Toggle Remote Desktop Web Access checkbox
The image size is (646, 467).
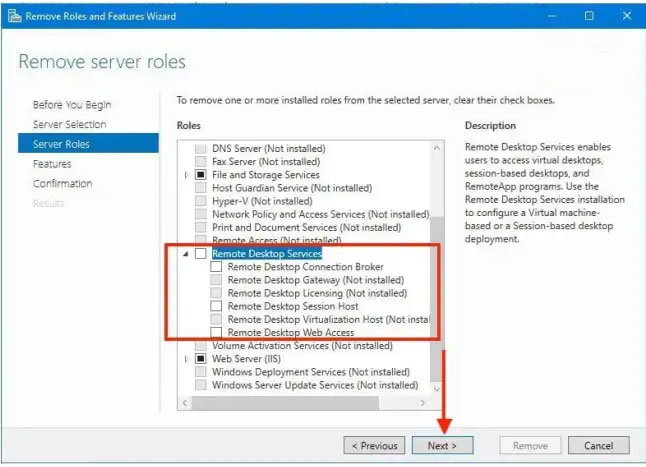(216, 332)
